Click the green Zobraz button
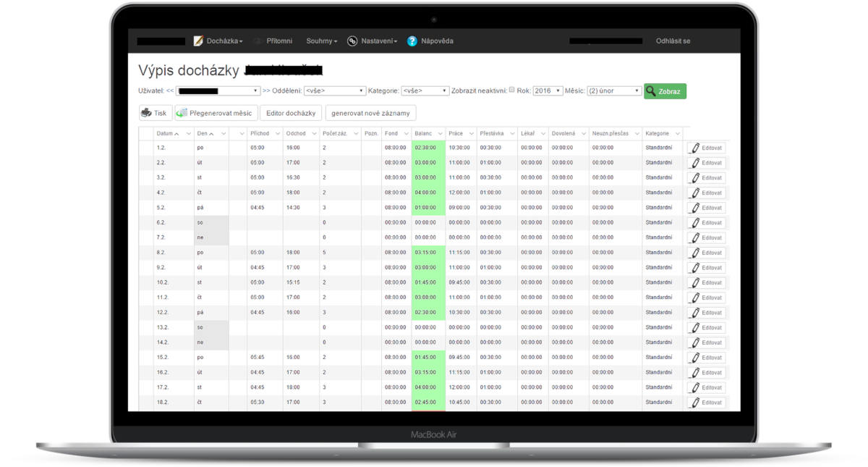Image resolution: width=868 pixels, height=467 pixels. [665, 91]
